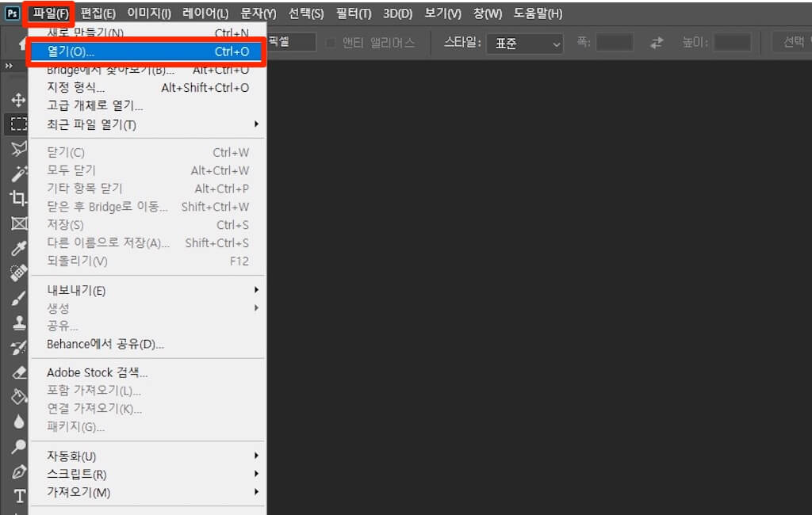Select the Move tool
The width and height of the screenshot is (812, 515).
point(19,99)
